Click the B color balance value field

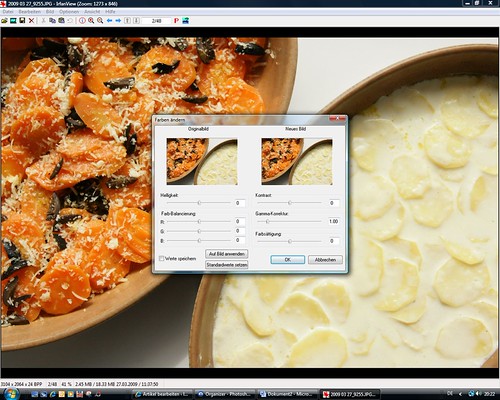tap(240, 240)
